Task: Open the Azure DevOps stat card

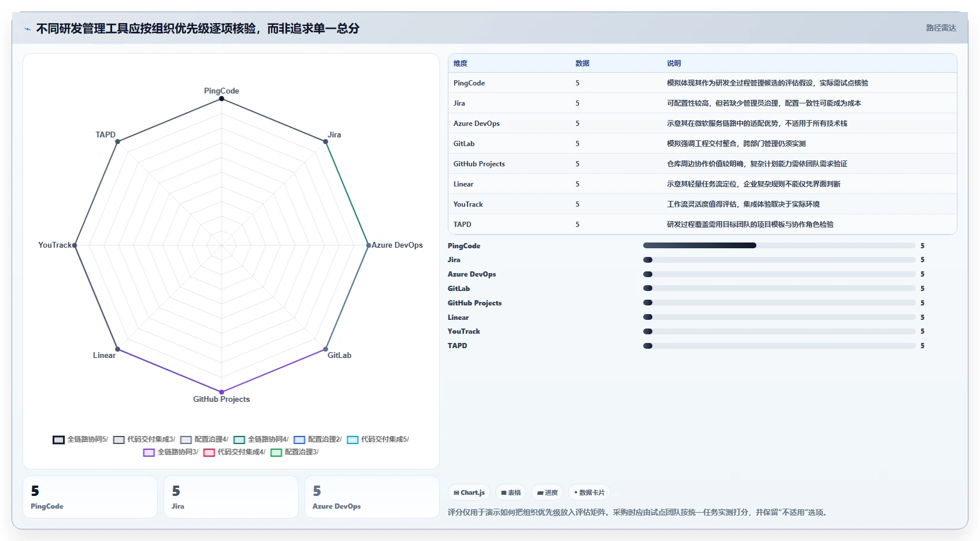Action: click(372, 497)
